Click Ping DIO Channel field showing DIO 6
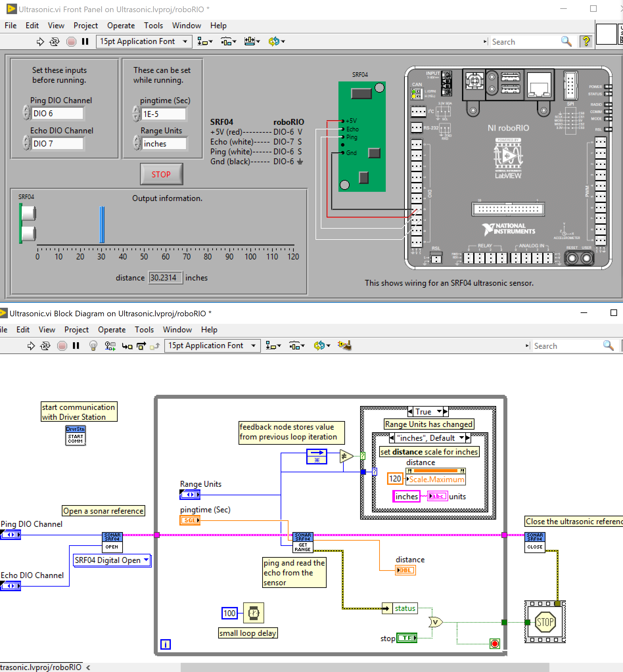Viewport: 623px width, 672px height. [57, 113]
